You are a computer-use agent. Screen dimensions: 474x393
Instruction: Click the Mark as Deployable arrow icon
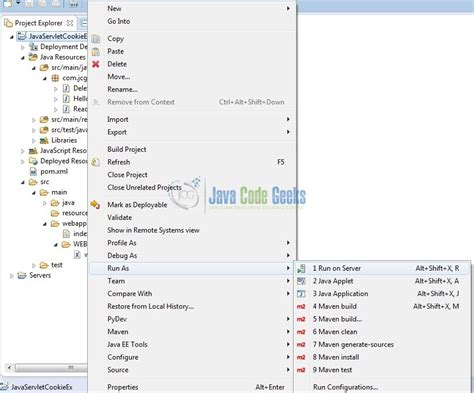click(x=95, y=204)
